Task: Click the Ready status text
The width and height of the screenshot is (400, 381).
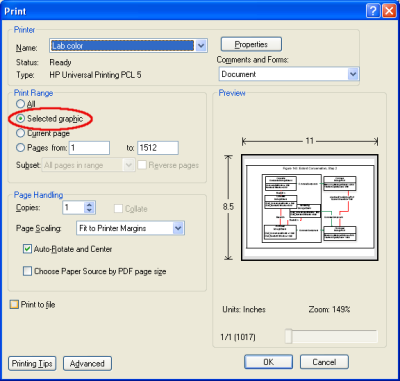Action: 60,63
